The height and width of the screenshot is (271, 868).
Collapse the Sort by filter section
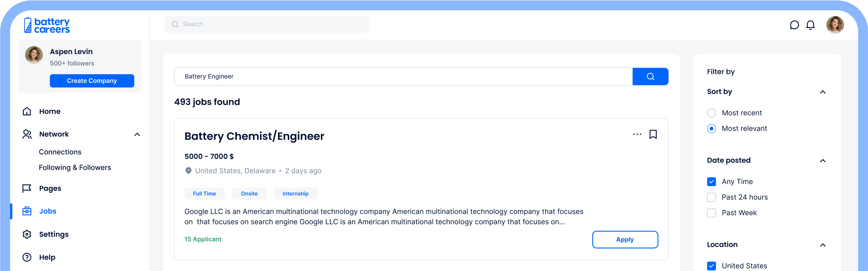823,92
